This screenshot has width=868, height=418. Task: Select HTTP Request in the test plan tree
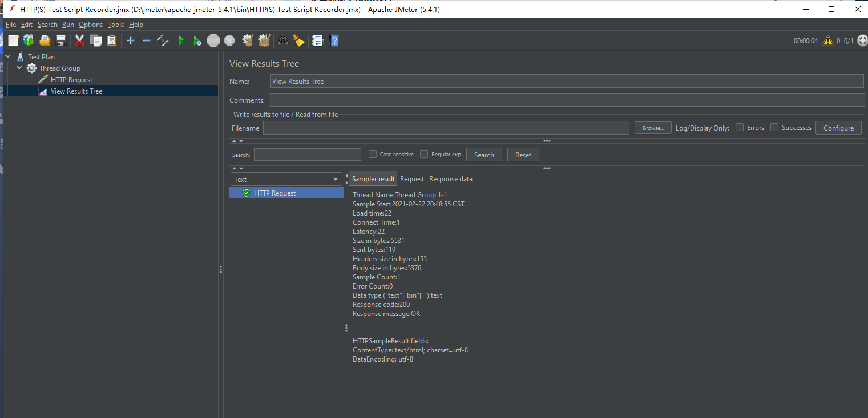pos(71,80)
